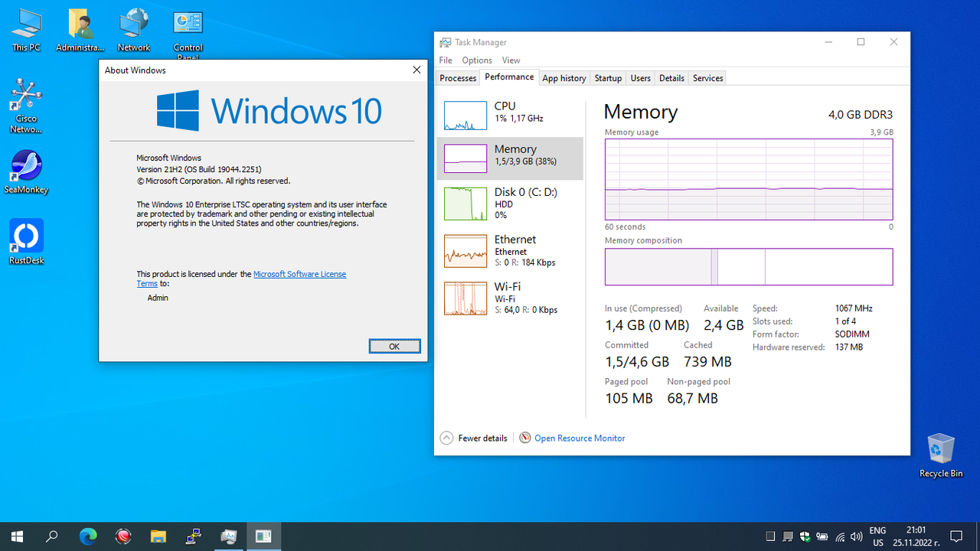Click the '137 MB' hardware reserved value
This screenshot has height=551, width=980.
[x=848, y=347]
